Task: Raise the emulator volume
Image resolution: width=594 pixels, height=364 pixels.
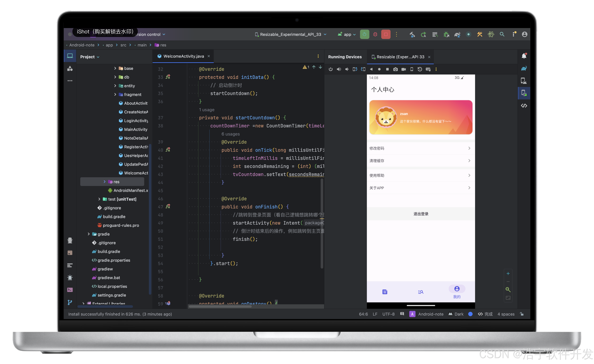Action: [339, 69]
